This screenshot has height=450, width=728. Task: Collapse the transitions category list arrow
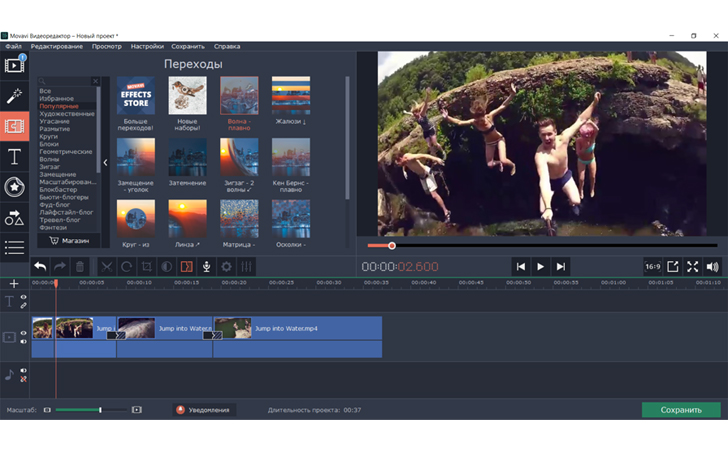point(106,163)
